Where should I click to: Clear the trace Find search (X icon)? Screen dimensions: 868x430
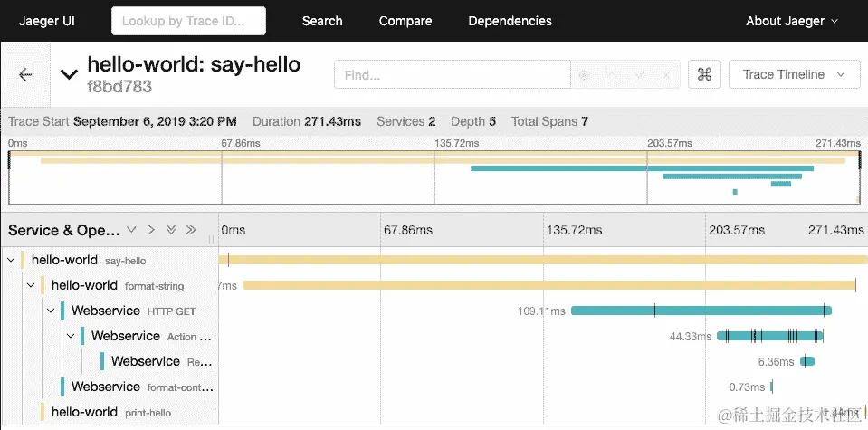[666, 75]
